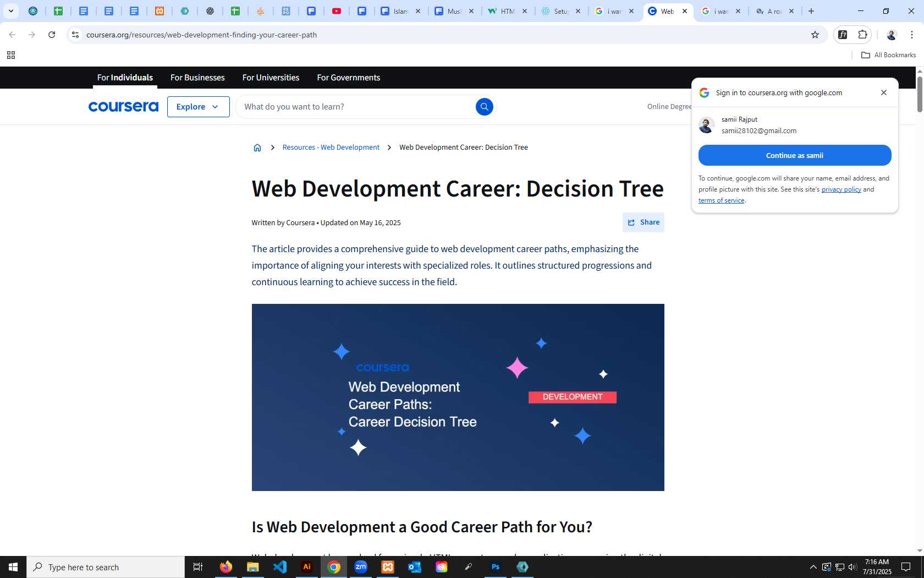Click the network tray icon
924x578 pixels.
839,567
